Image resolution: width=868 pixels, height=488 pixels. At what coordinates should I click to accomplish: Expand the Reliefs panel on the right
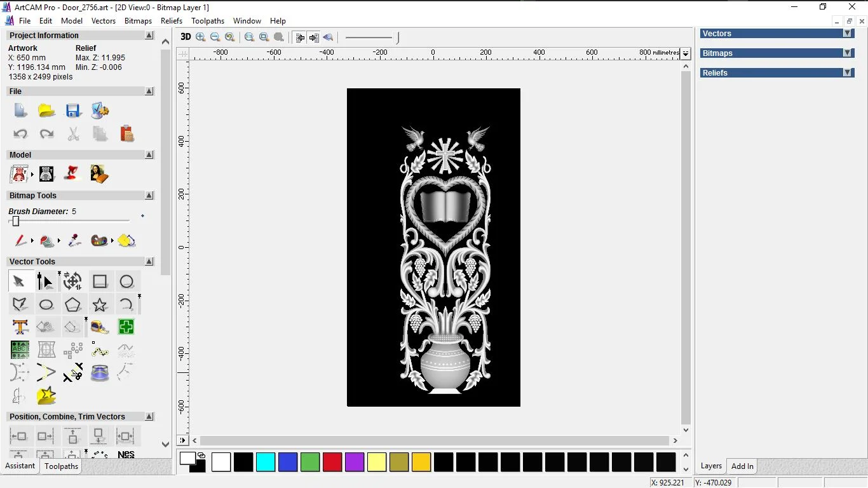[847, 73]
